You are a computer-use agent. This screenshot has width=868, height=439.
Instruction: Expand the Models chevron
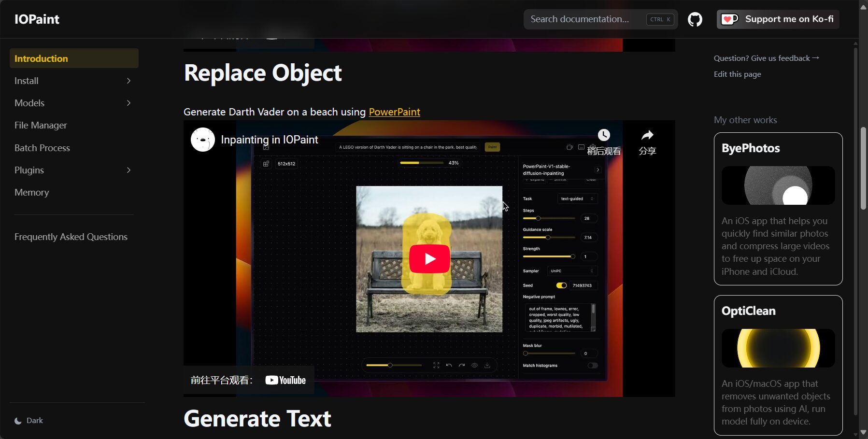tap(128, 103)
